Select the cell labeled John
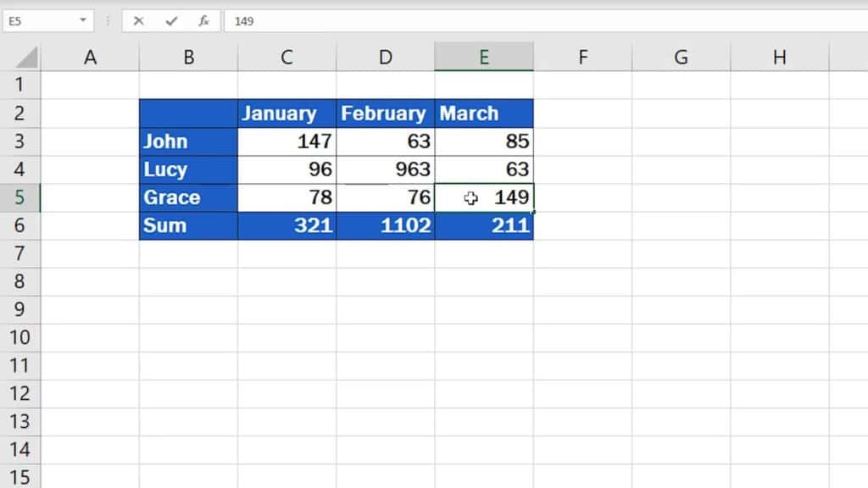Screen dimensions: 868x488 pyautogui.click(x=188, y=141)
